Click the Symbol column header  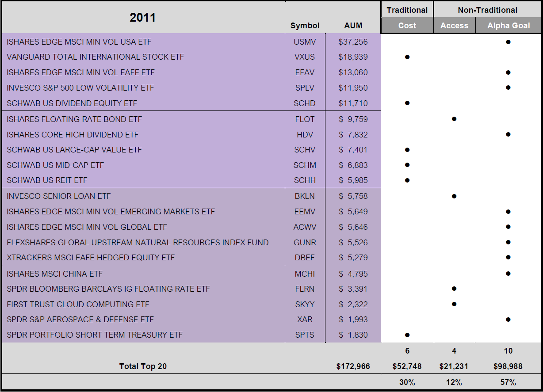[x=305, y=26]
